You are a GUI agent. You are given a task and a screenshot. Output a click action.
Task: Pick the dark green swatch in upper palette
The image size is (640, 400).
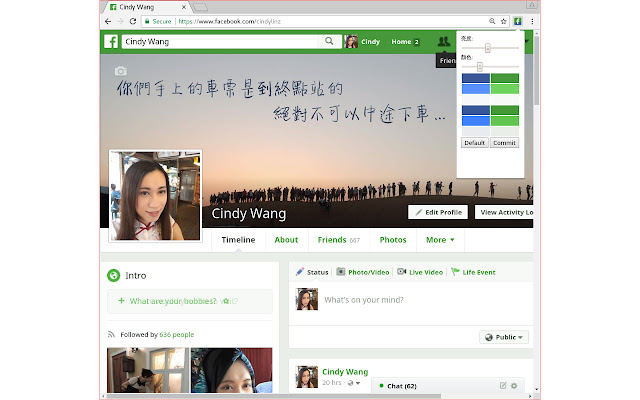[505, 78]
